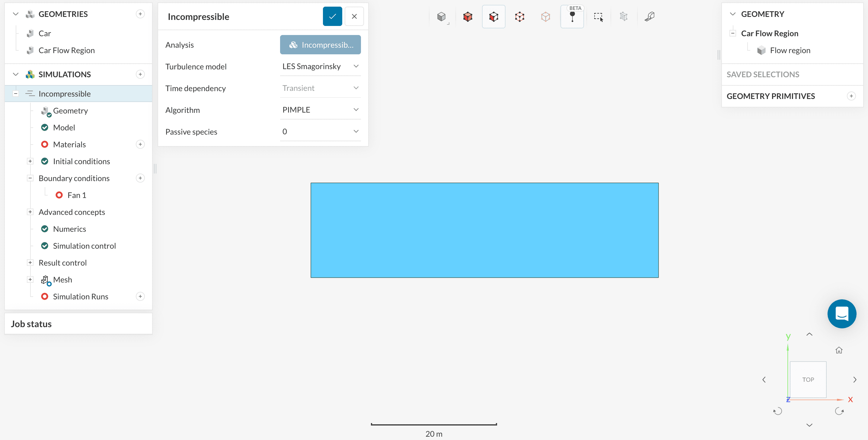The width and height of the screenshot is (868, 440).
Task: Enable the box selection tool
Action: tap(598, 17)
